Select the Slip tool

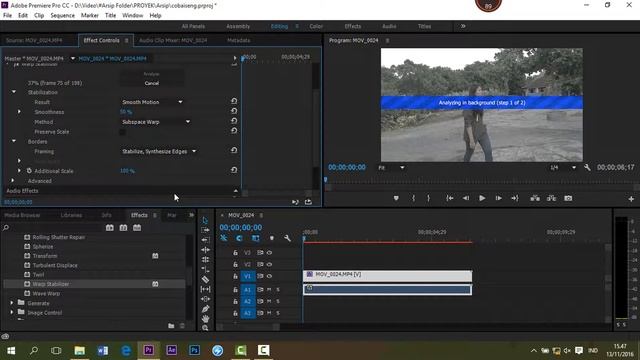pos(205,289)
